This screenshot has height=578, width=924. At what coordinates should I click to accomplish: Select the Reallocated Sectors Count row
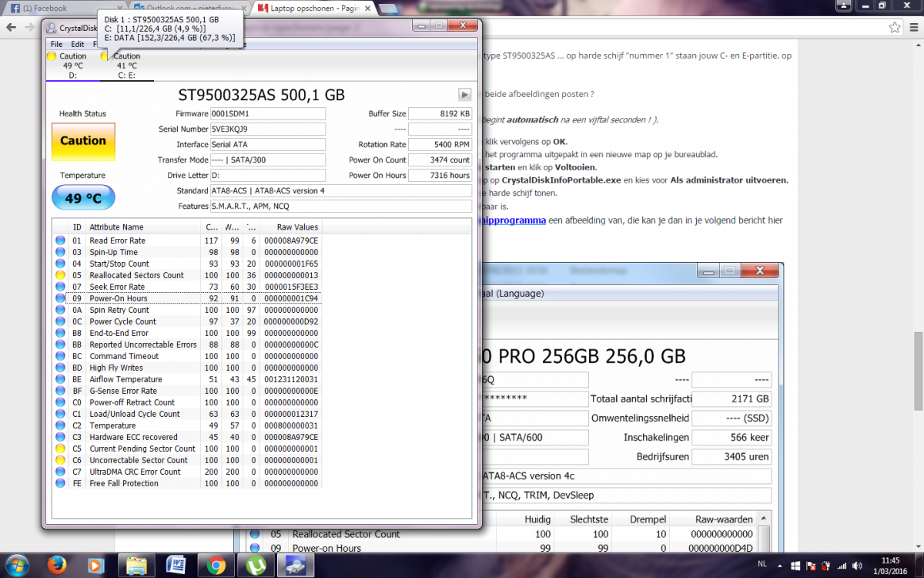(x=136, y=275)
